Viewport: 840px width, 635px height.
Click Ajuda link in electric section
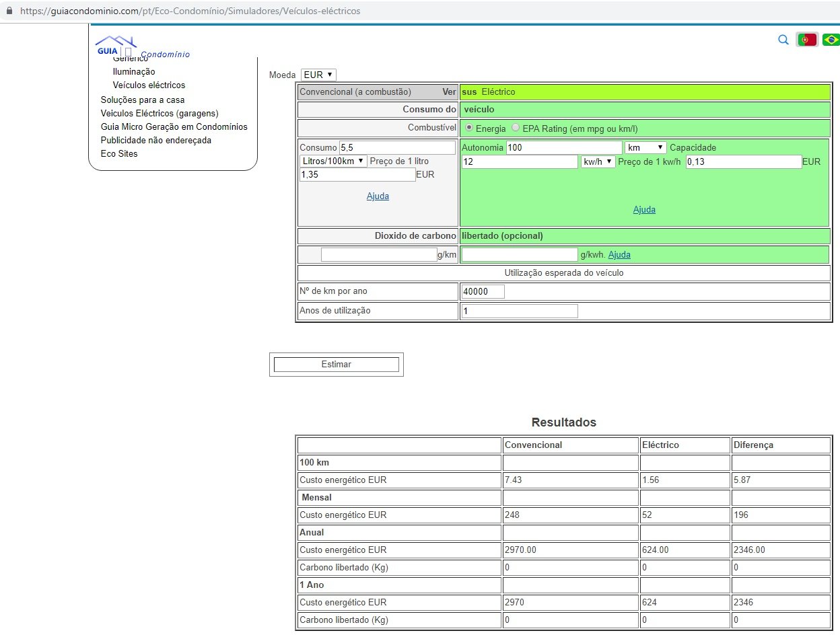[644, 210]
